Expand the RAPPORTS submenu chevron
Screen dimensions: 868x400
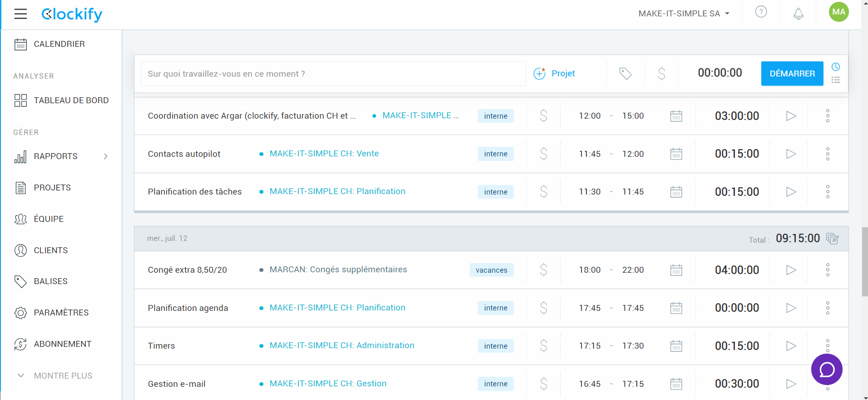click(105, 156)
